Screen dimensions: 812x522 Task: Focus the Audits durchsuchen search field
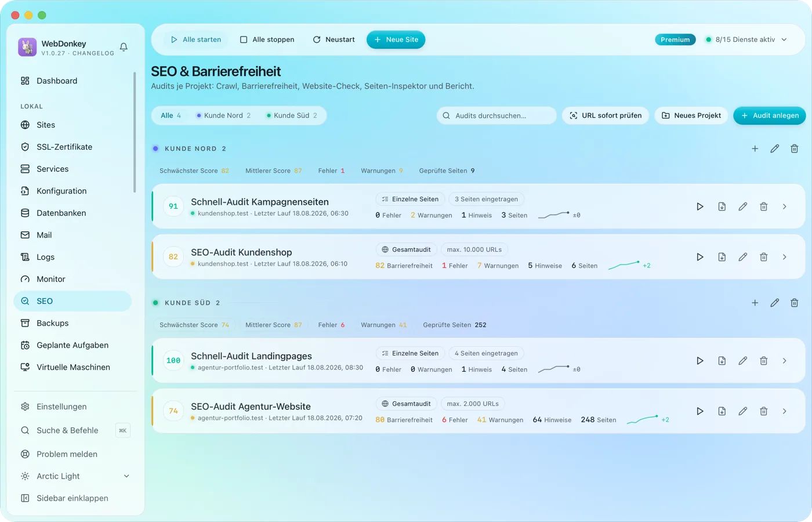tap(496, 115)
